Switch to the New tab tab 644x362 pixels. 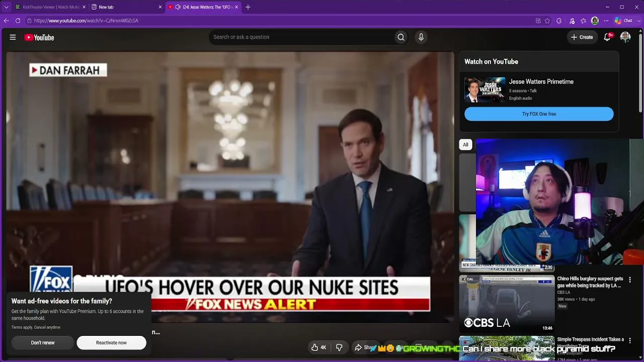pos(127,7)
